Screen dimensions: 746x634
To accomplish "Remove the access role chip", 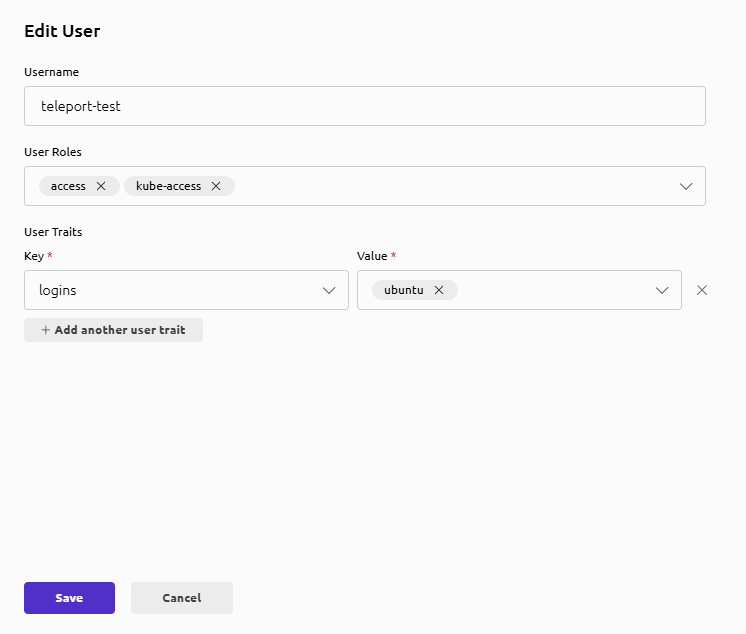I will pos(101,186).
